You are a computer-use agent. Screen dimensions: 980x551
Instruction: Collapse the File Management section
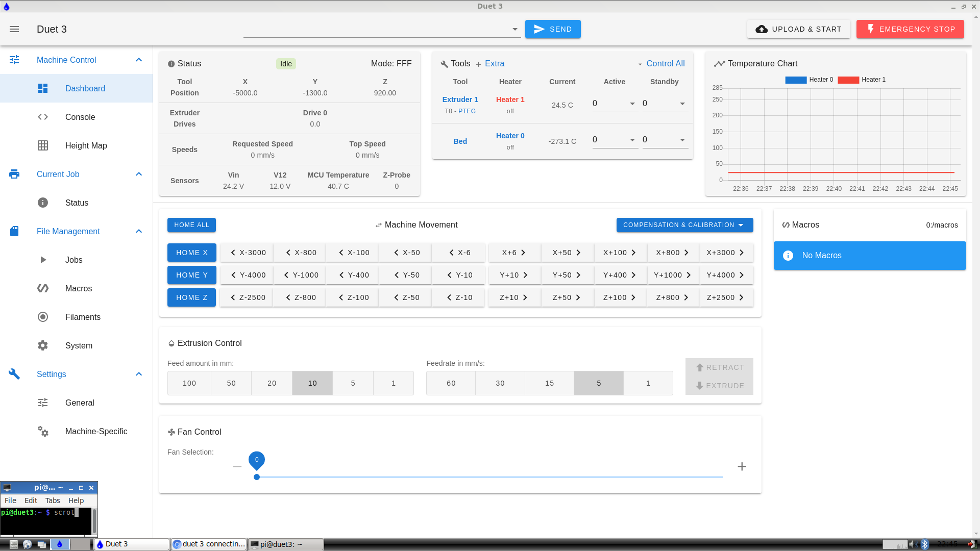(139, 231)
